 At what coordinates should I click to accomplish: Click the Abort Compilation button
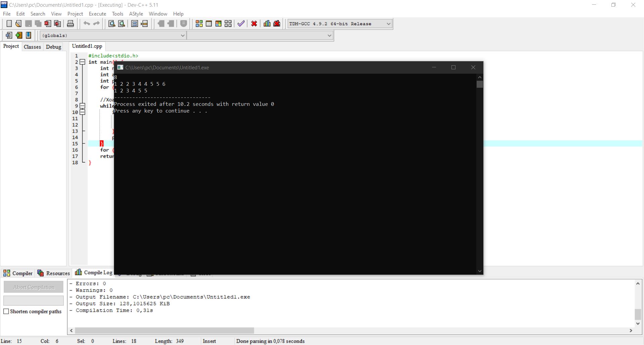[34, 287]
